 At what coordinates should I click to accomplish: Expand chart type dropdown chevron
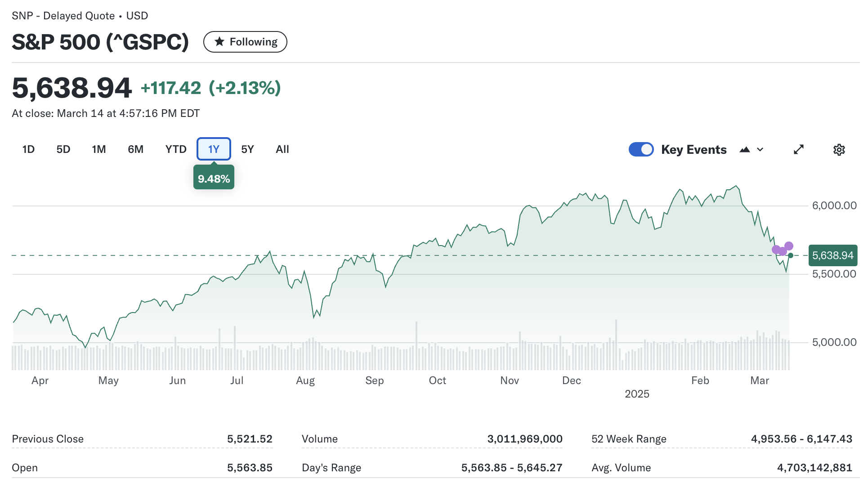[760, 150]
